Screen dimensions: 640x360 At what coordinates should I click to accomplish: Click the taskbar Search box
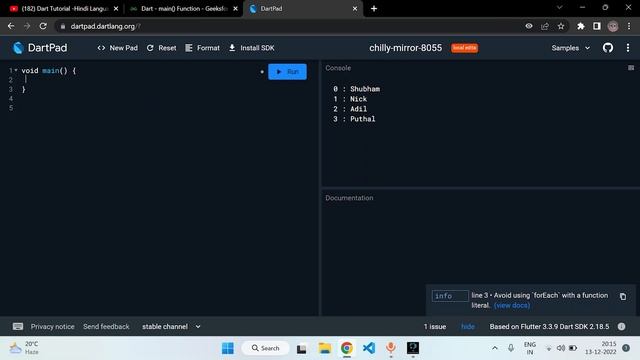tap(266, 348)
